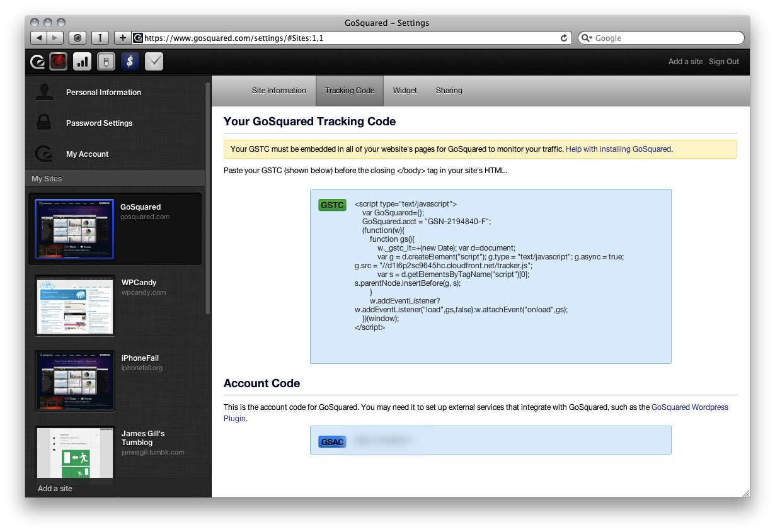Viewport: 775px width, 532px height.
Task: Click the round browser button beside the forward arrow
Action: [77, 38]
